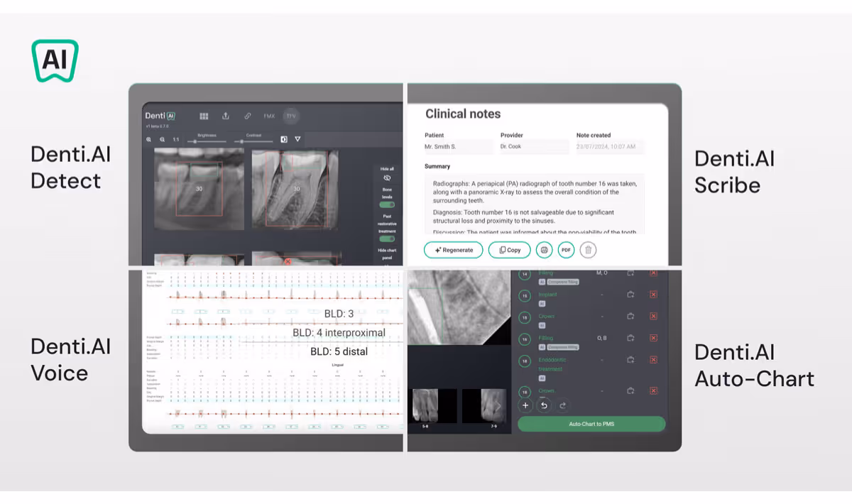Click the print icon next to Copy
The height and width of the screenshot is (504, 852).
[545, 250]
